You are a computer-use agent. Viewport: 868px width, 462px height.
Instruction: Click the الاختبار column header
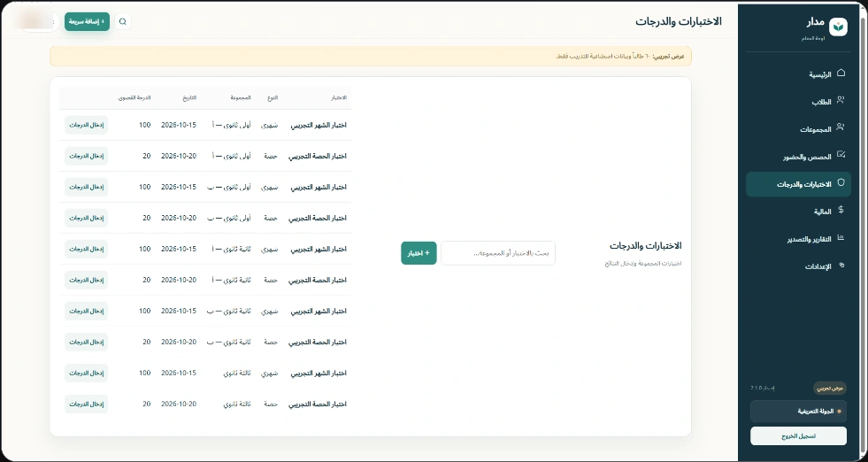point(339,97)
